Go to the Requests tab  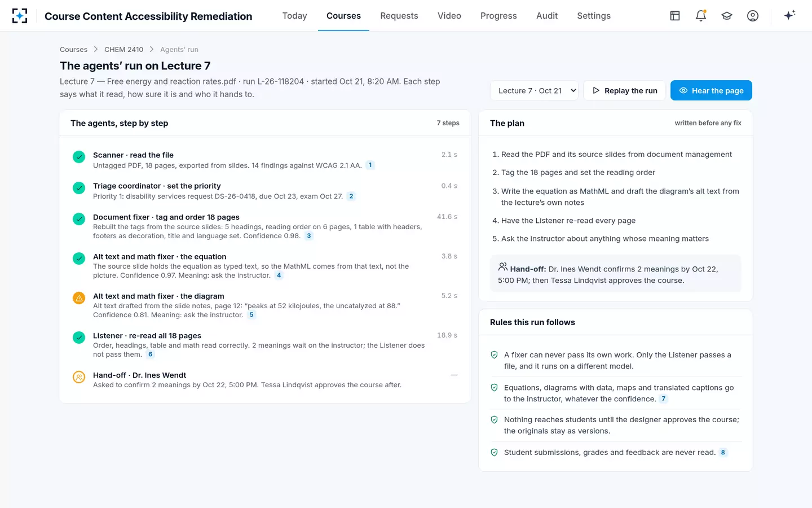point(399,16)
